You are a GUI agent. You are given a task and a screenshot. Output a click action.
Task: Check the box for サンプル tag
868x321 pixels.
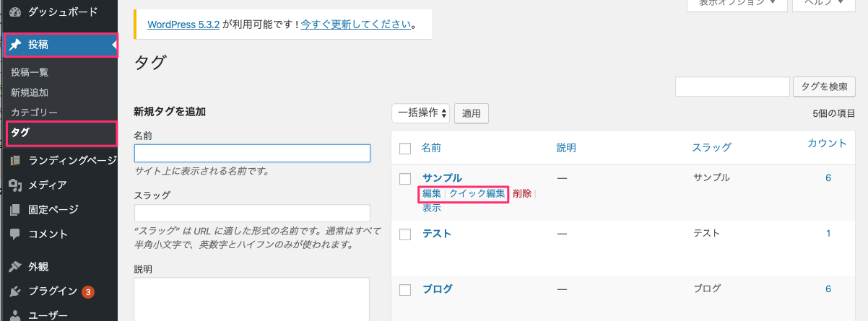(x=405, y=178)
